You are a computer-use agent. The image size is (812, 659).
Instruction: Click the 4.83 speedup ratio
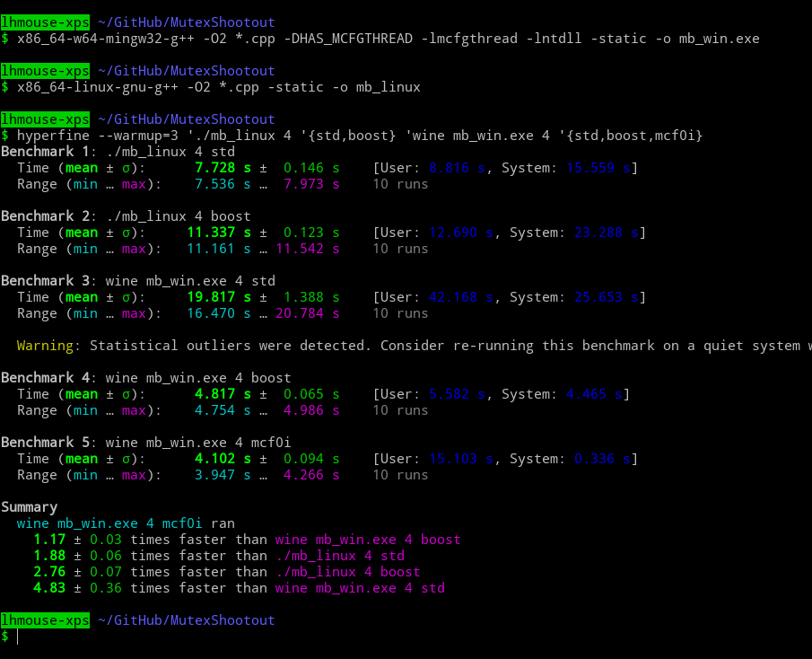pyautogui.click(x=49, y=588)
